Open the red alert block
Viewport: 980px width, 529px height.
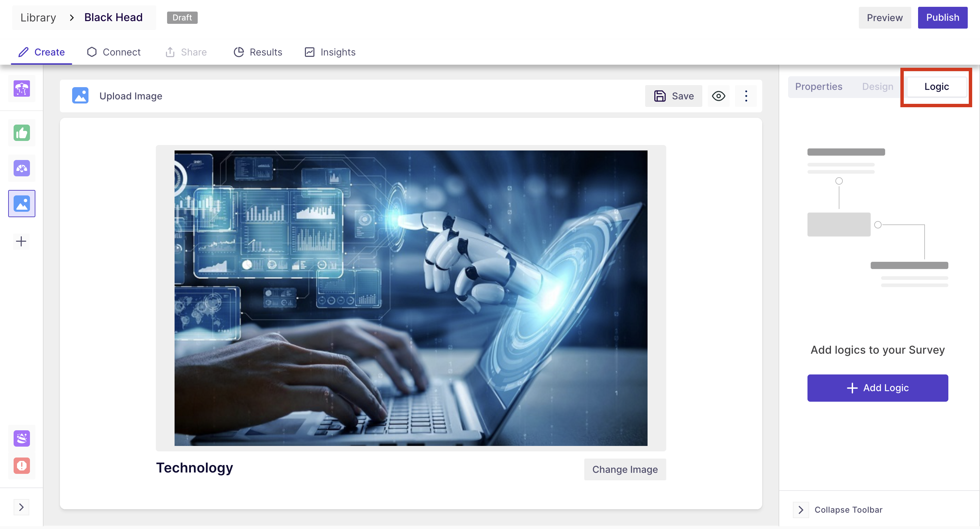pyautogui.click(x=22, y=465)
